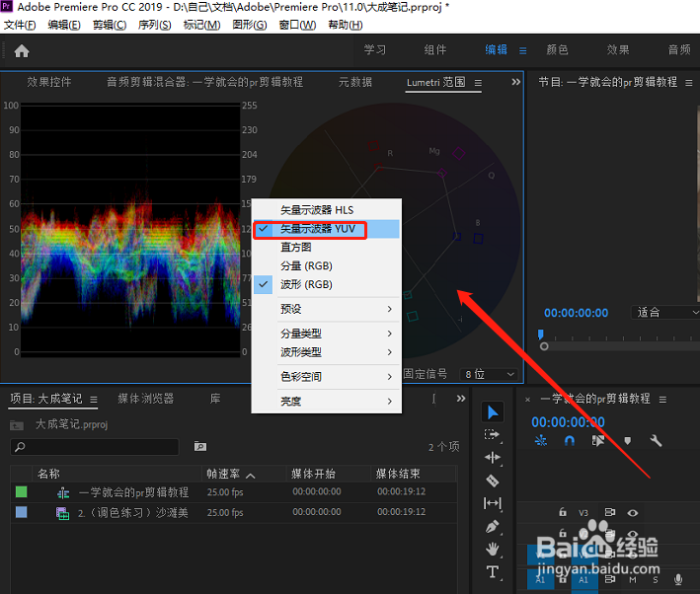Viewport: 700px width, 594px height.
Task: Enable 直方图 in context menu
Action: click(327, 248)
